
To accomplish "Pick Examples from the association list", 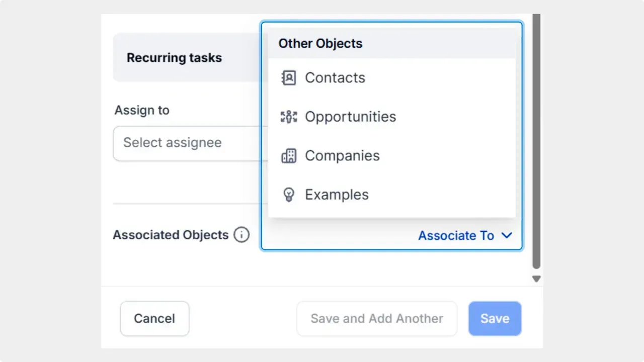I will coord(337,195).
